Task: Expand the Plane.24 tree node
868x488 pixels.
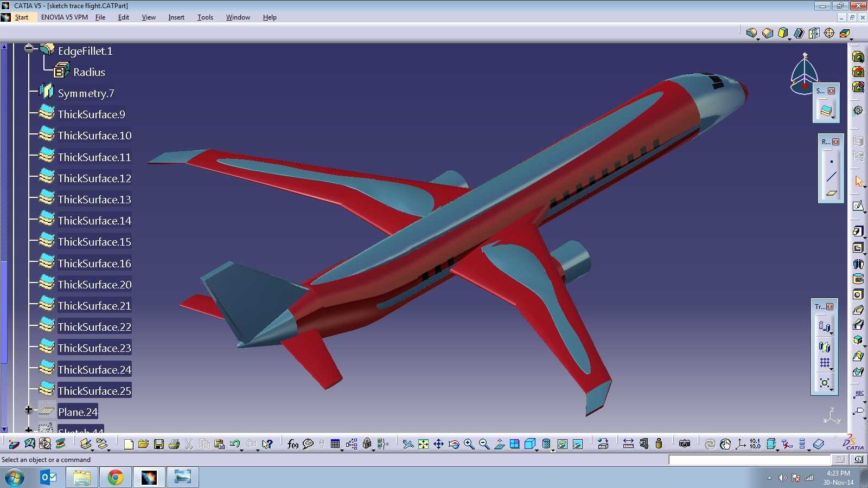Action: [29, 410]
